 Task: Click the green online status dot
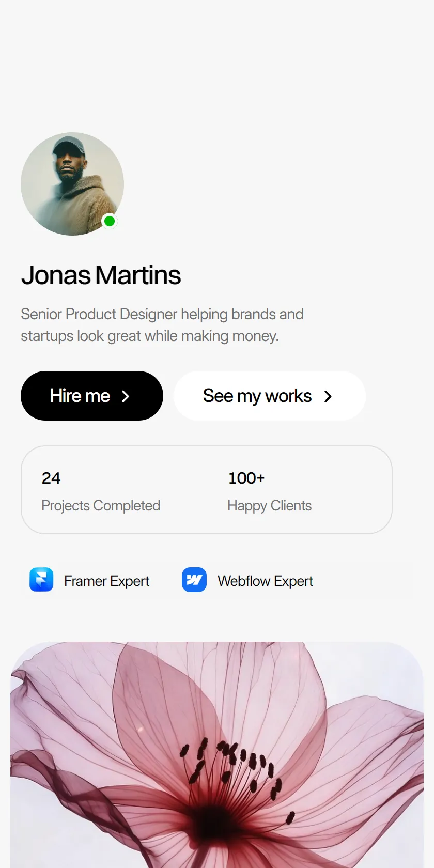tap(110, 221)
